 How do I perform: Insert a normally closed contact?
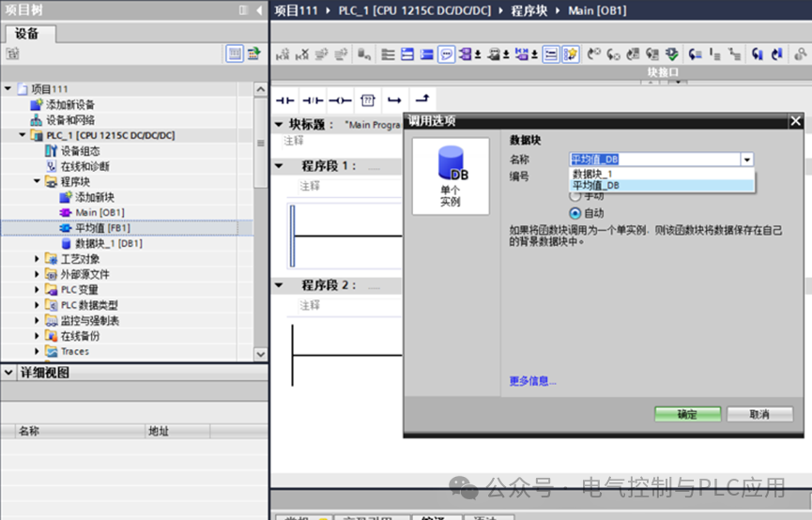click(313, 99)
